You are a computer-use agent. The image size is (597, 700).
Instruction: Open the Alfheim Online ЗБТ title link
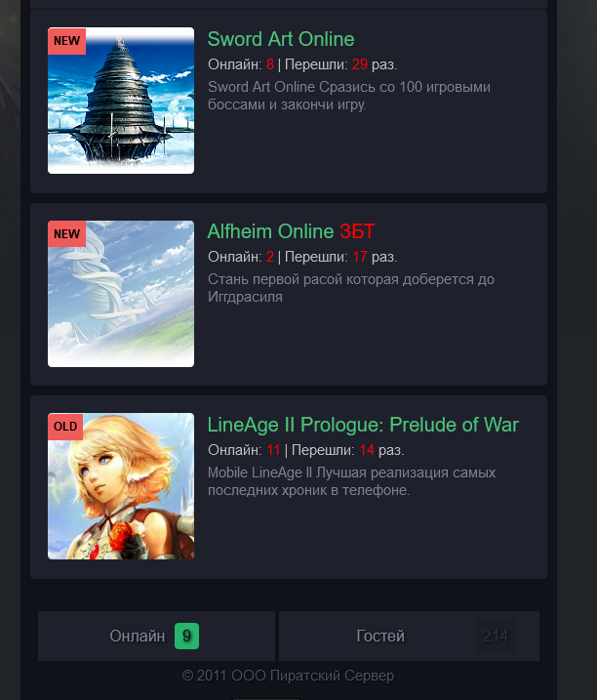[291, 231]
